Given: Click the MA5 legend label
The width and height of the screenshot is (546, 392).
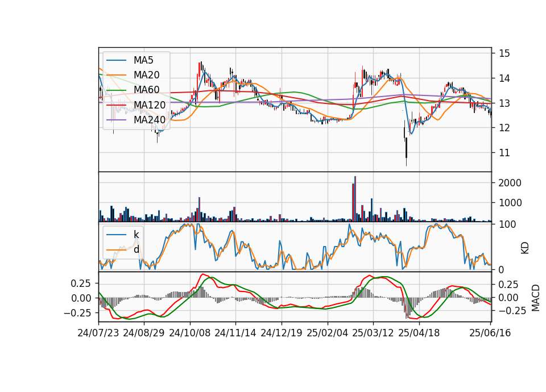Looking at the screenshot, I should pos(143,60).
